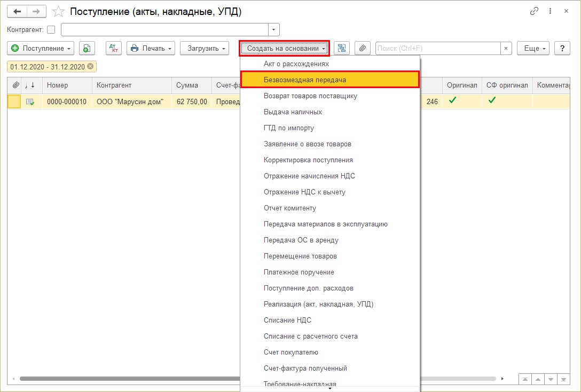Sort by the Контрагент column header
Image resolution: width=581 pixels, height=392 pixels.
131,85
